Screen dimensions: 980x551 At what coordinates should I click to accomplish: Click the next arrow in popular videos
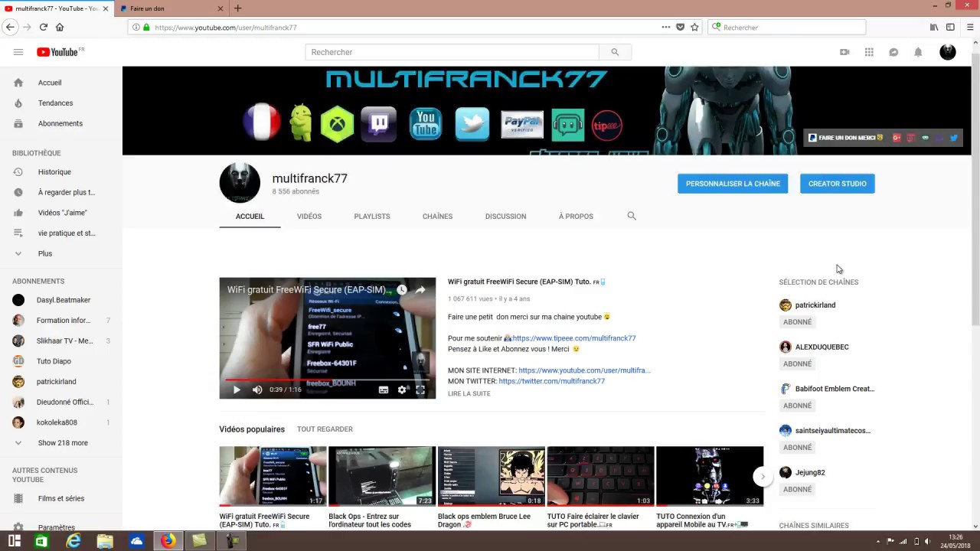click(763, 476)
